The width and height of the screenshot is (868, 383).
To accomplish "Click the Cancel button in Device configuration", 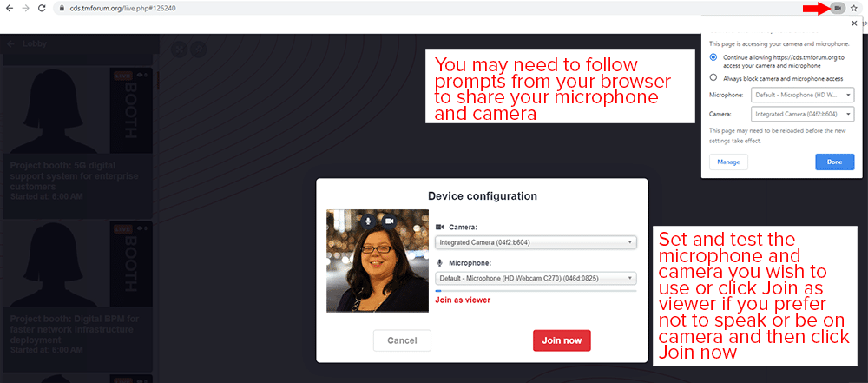I will (402, 340).
